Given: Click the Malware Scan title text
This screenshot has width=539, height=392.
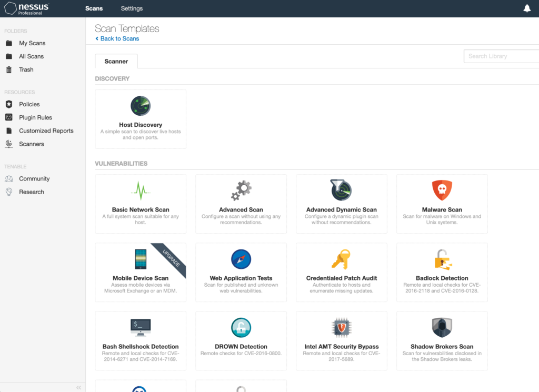Looking at the screenshot, I should tap(442, 209).
